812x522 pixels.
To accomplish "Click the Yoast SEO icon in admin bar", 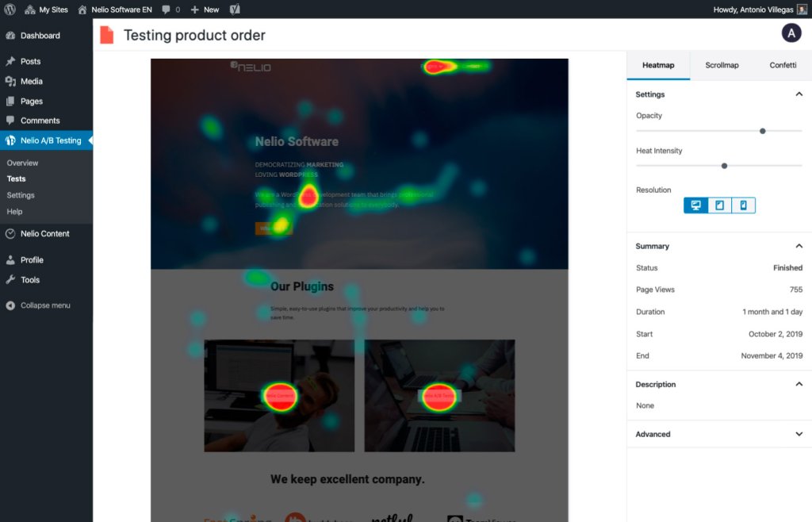I will tap(235, 10).
